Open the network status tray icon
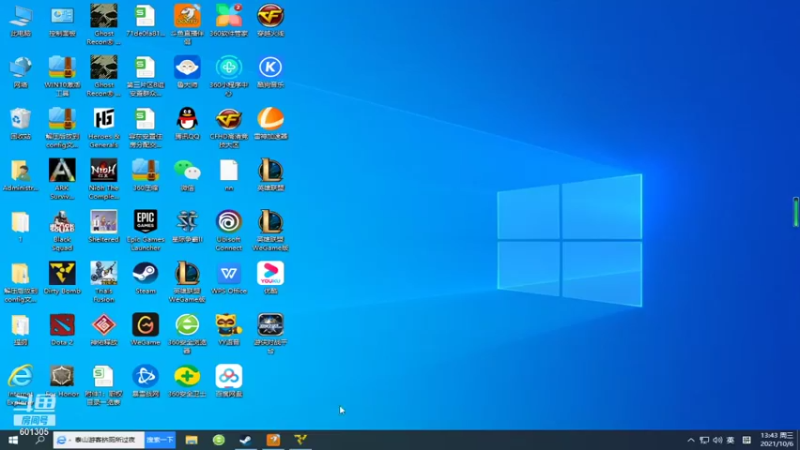This screenshot has height=450, width=800. [704, 440]
